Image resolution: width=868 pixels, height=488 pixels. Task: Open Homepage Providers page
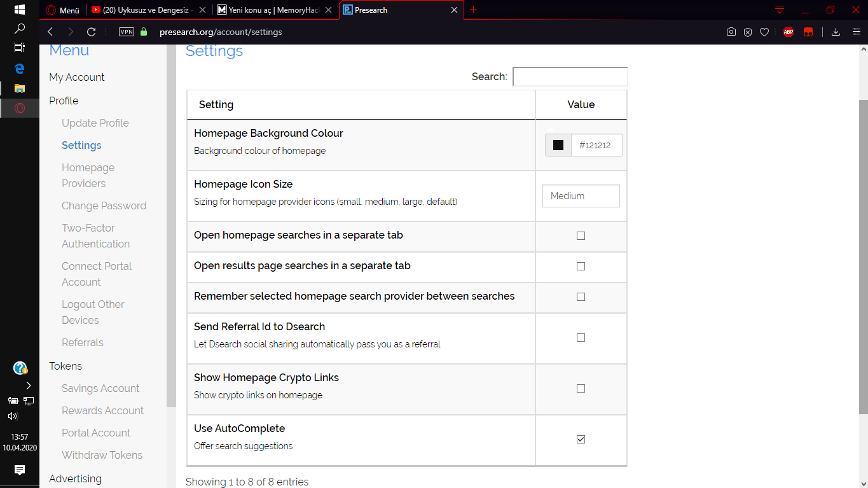point(88,176)
